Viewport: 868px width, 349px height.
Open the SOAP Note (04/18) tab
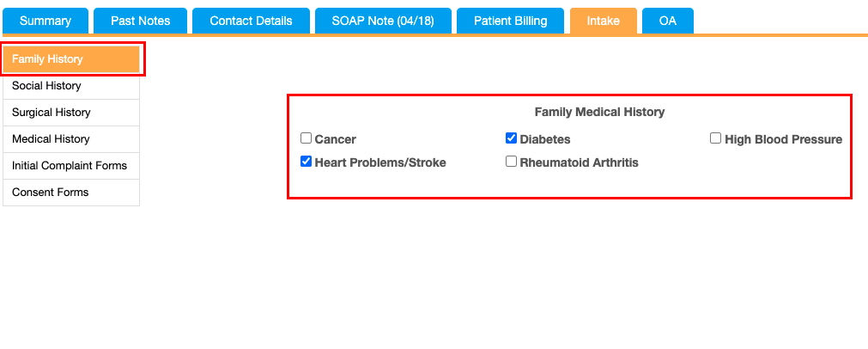(383, 21)
